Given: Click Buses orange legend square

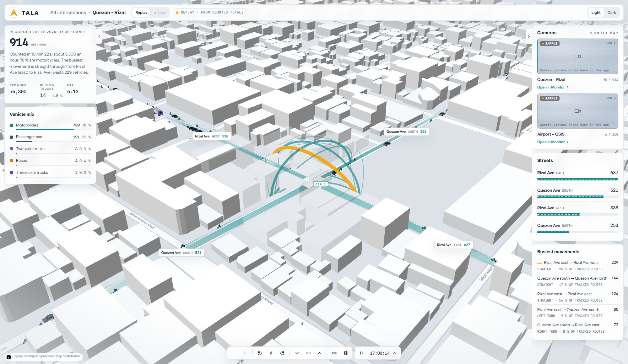Looking at the screenshot, I should 11,161.
